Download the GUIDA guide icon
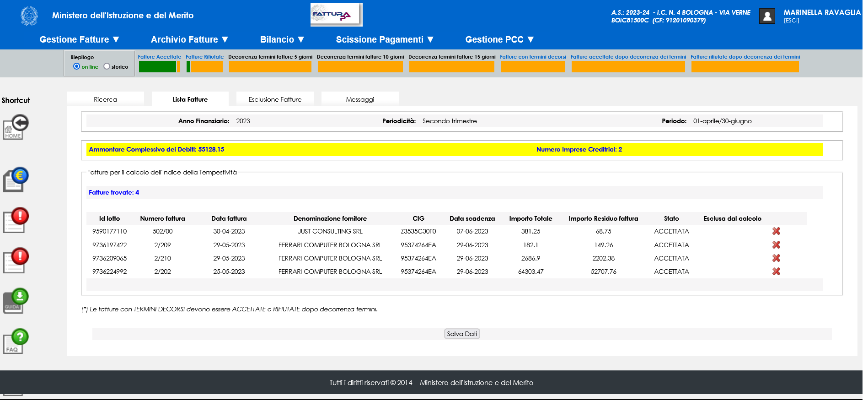 16,301
